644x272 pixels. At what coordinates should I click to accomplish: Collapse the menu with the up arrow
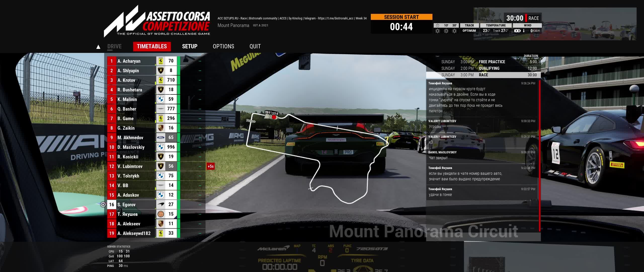(98, 47)
